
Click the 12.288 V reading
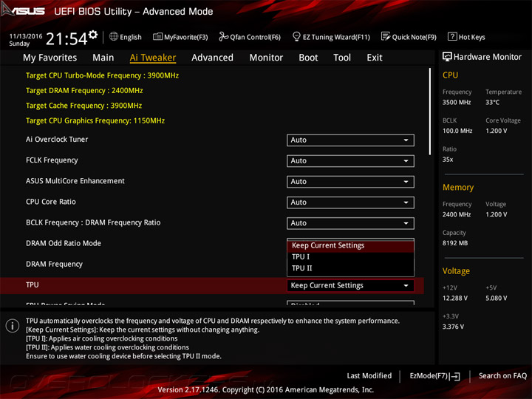(454, 299)
